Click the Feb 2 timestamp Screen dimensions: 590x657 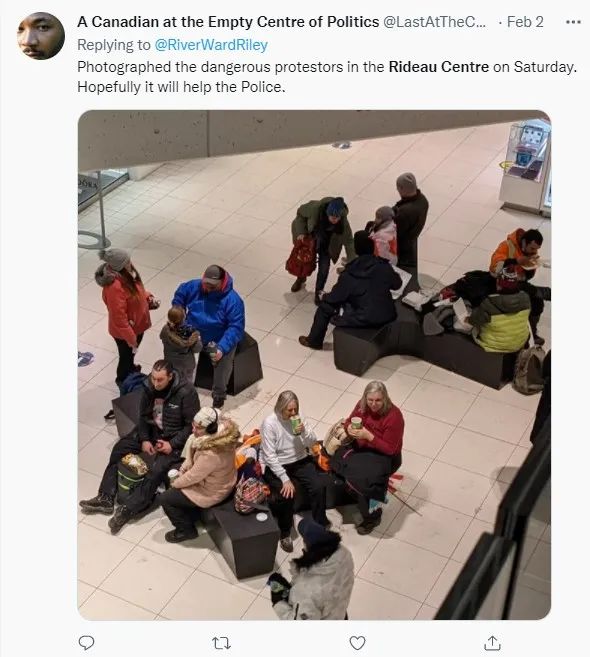tap(525, 22)
